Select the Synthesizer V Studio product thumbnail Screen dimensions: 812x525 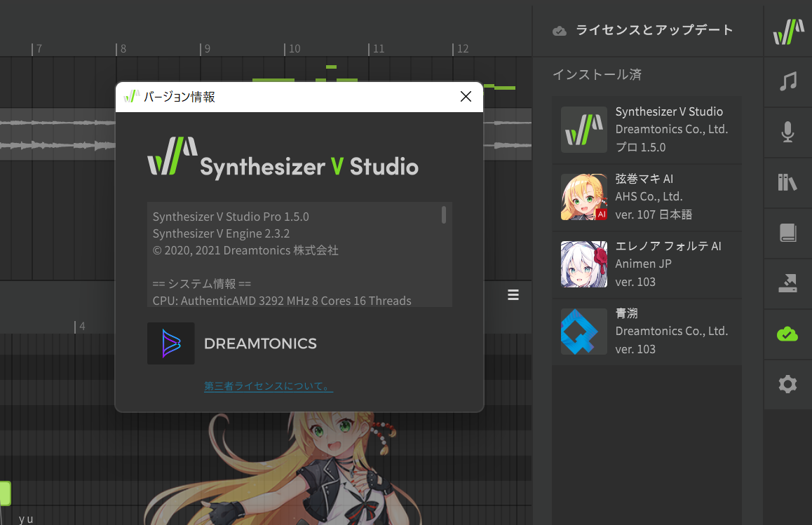click(x=584, y=130)
